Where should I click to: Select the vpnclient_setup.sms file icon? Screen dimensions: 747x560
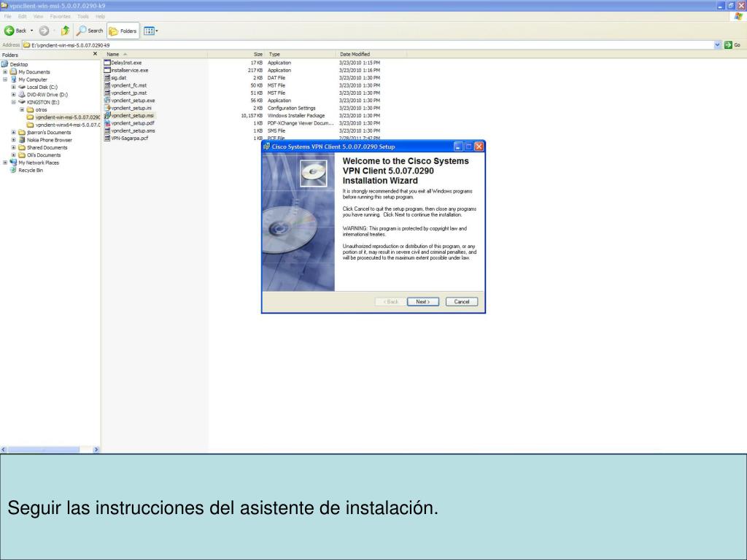point(107,131)
